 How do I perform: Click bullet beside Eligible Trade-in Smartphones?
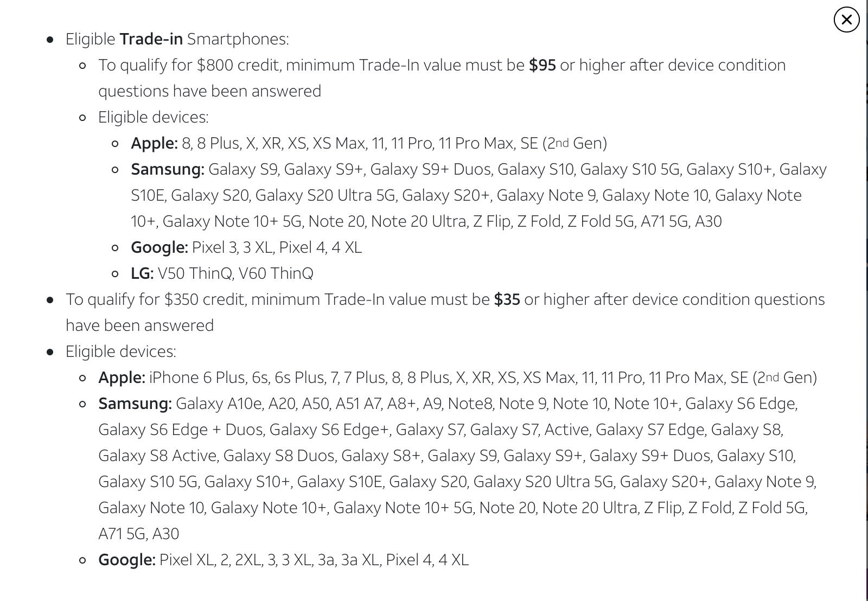[x=50, y=40]
